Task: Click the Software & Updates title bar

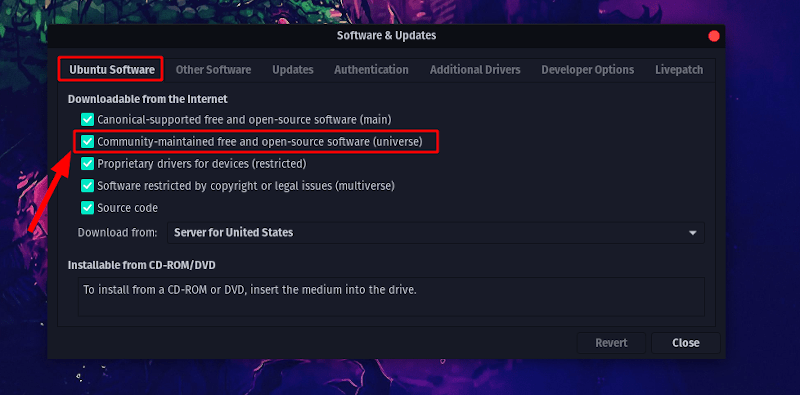Action: [x=386, y=36]
